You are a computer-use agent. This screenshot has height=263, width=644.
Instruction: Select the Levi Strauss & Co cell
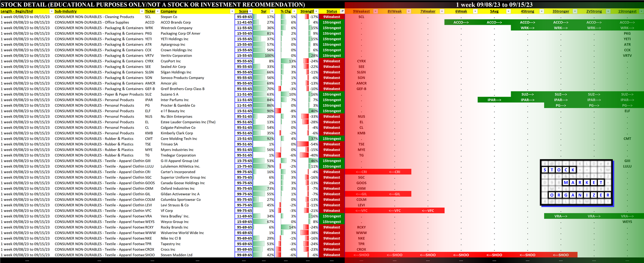pos(197,205)
